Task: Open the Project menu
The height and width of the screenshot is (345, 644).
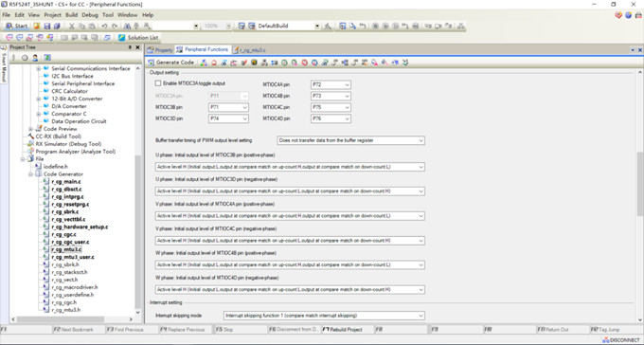Action: (53, 15)
